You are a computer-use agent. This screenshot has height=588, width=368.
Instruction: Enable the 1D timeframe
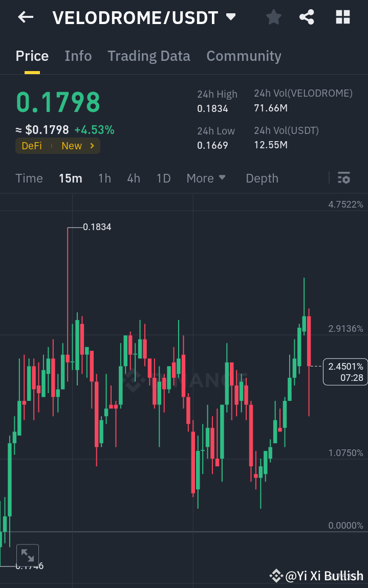[x=163, y=178]
